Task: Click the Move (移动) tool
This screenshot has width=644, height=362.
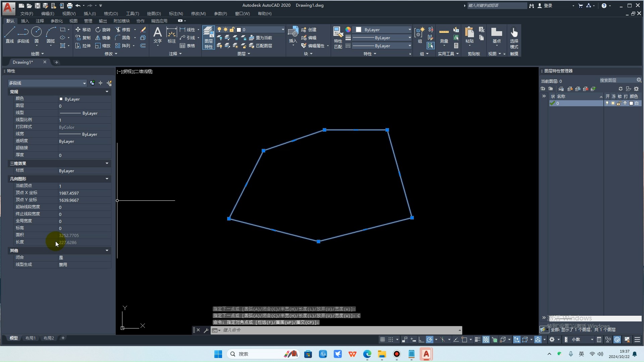Action: [83, 29]
